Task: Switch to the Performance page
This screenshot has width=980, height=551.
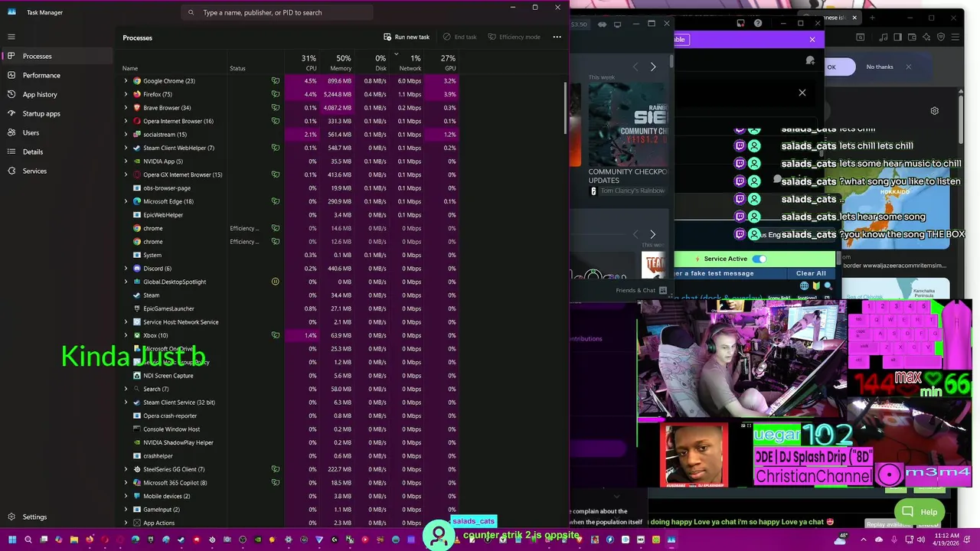Action: click(57, 75)
